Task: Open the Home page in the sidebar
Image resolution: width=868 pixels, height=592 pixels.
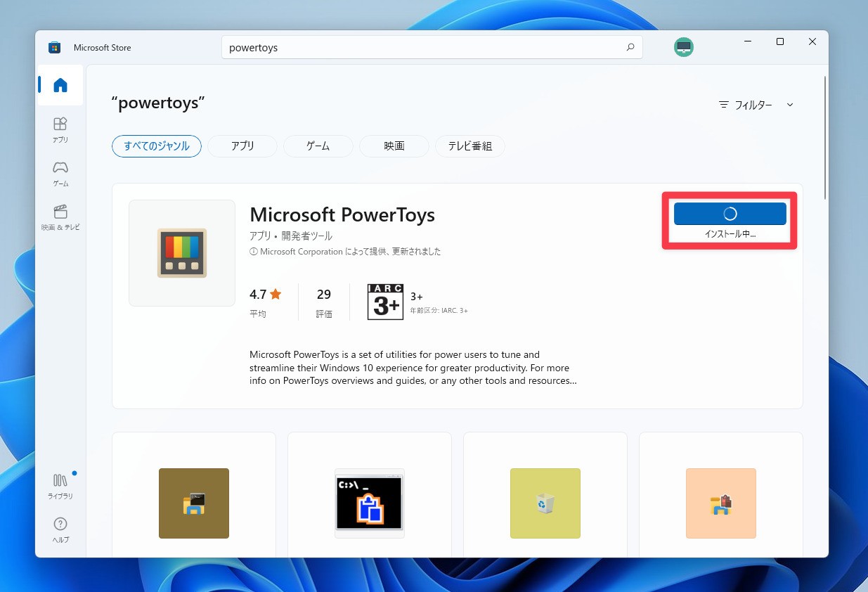Action: 60,85
